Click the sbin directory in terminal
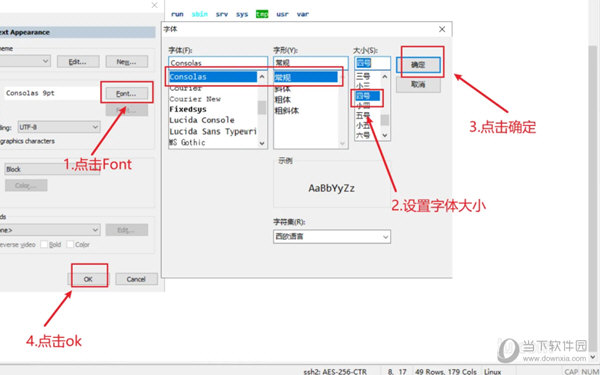This screenshot has width=600, height=375. tap(200, 14)
